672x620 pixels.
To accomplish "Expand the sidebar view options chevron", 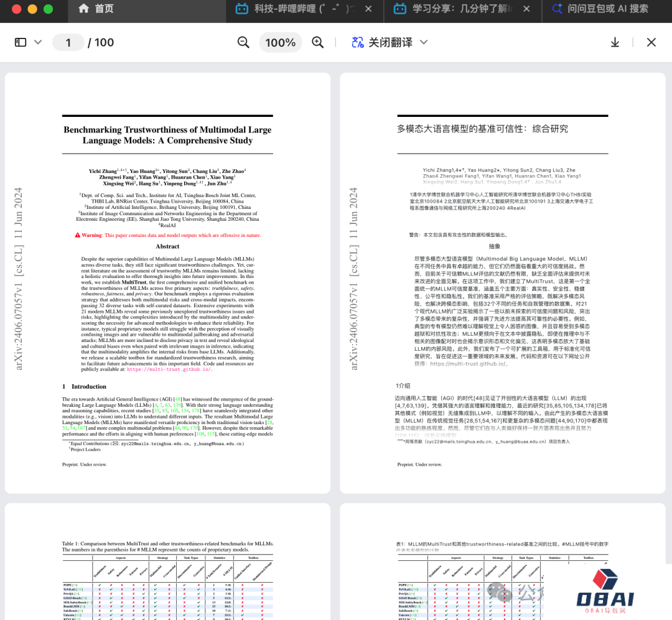I will pos(38,42).
